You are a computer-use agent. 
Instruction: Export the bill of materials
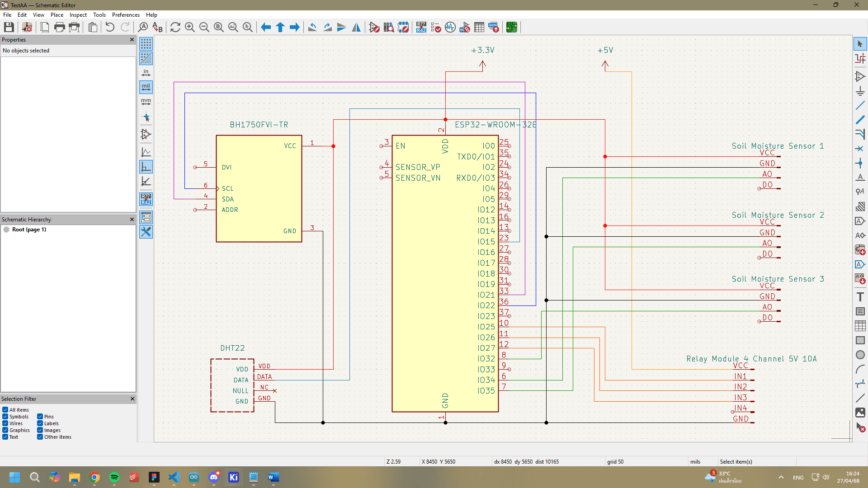tap(493, 27)
